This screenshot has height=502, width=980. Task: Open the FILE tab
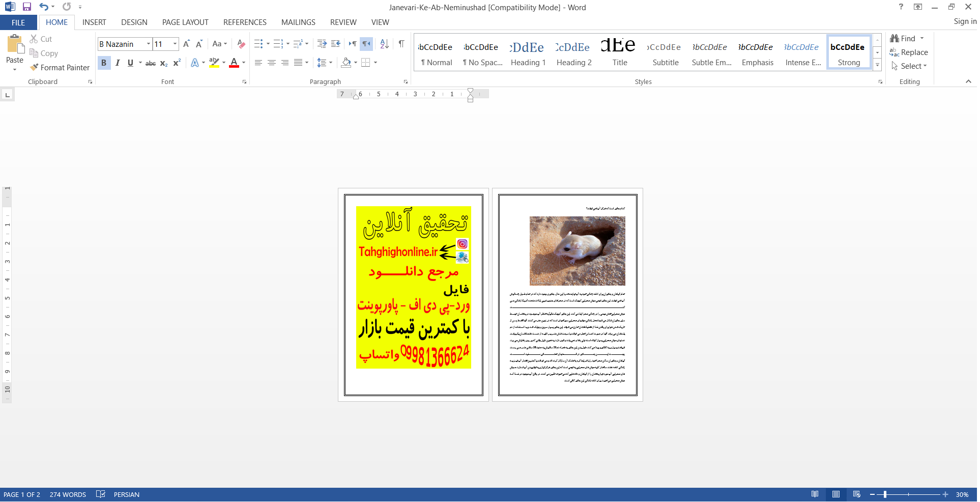(18, 22)
